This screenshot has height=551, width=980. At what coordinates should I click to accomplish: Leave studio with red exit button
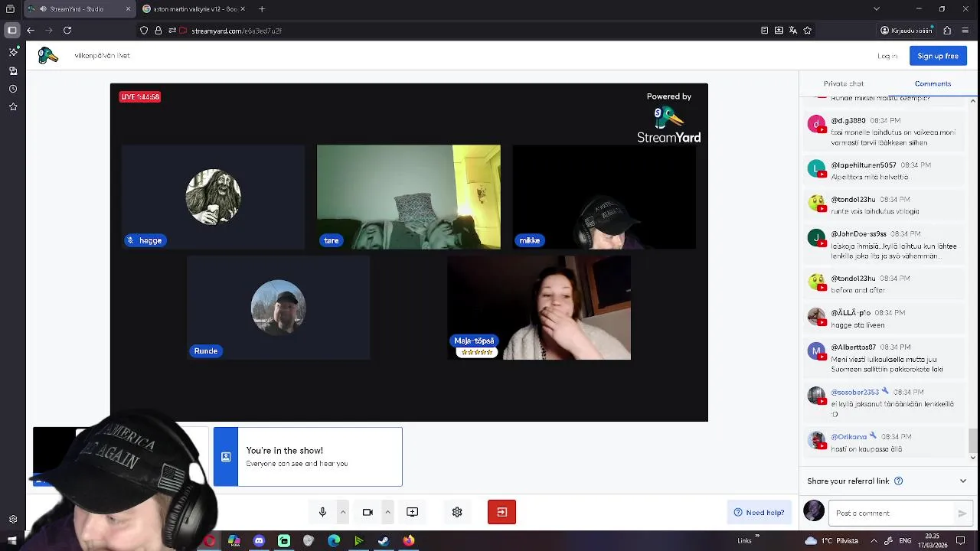click(501, 512)
